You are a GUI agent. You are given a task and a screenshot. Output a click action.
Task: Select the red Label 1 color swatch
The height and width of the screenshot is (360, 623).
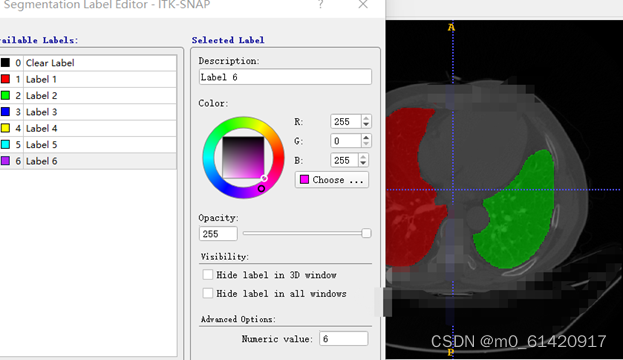(x=5, y=79)
